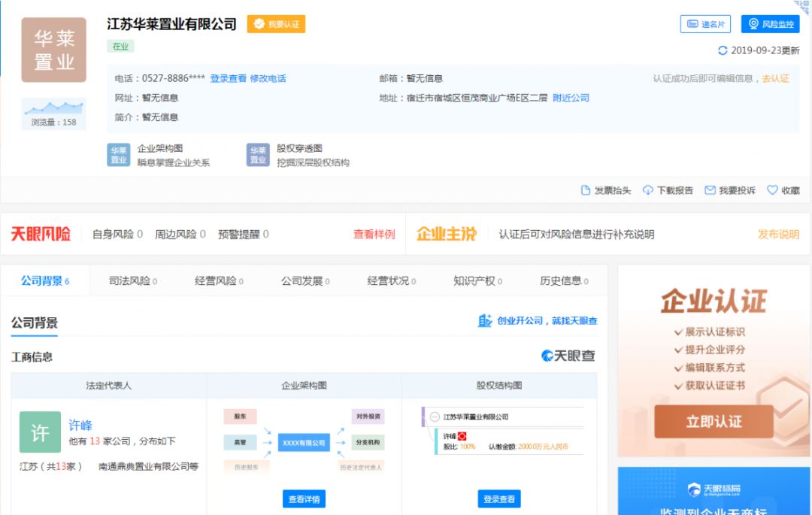Open the 企业架构图 icon tile
The image size is (812, 515).
pyautogui.click(x=119, y=155)
